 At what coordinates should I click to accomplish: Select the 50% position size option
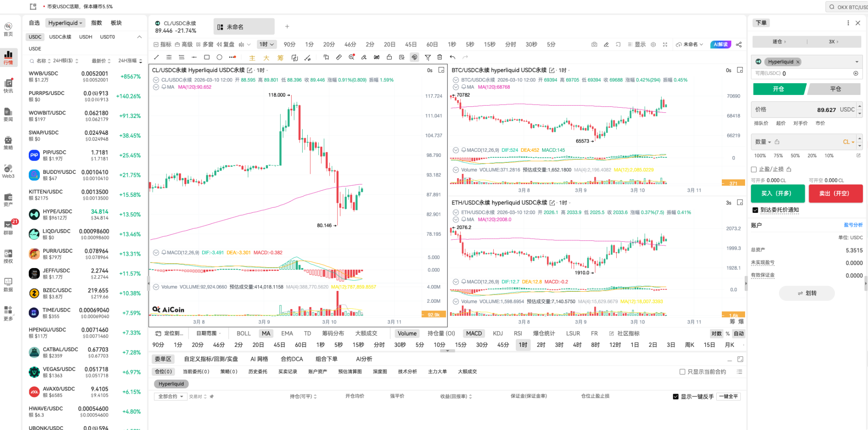795,156
